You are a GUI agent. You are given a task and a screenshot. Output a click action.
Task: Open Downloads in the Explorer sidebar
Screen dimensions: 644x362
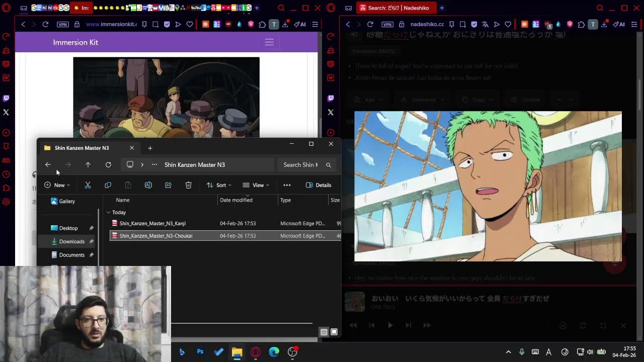tap(72, 241)
